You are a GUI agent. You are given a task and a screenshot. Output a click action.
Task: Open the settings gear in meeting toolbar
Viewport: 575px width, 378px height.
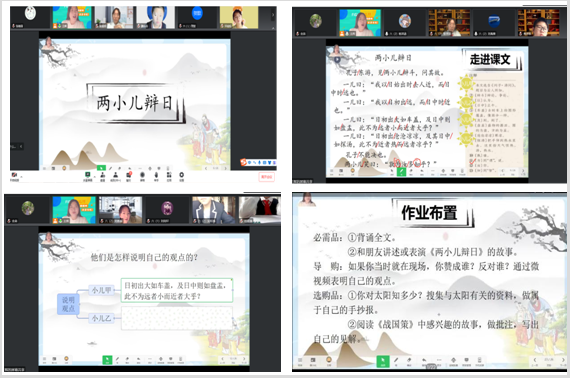(182, 175)
